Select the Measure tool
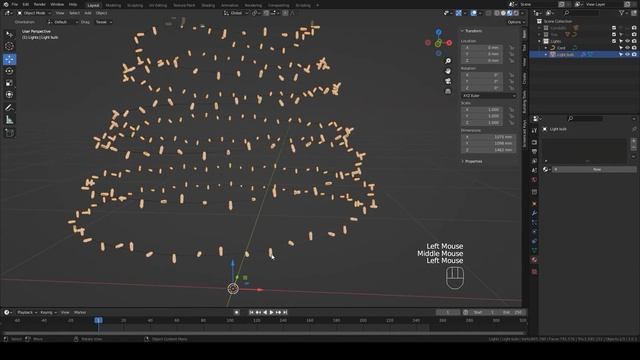 click(x=9, y=120)
